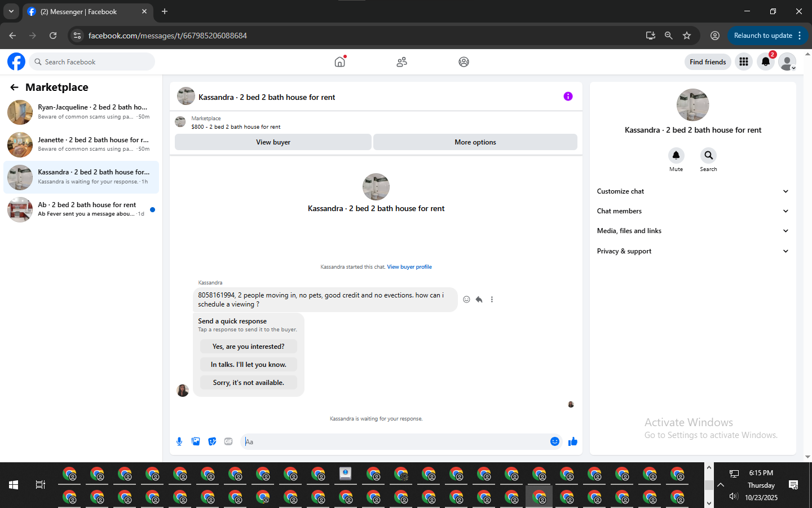Viewport: 812px width, 508px height.
Task: React to Kassandra's message with emoji icon
Action: [466, 300]
